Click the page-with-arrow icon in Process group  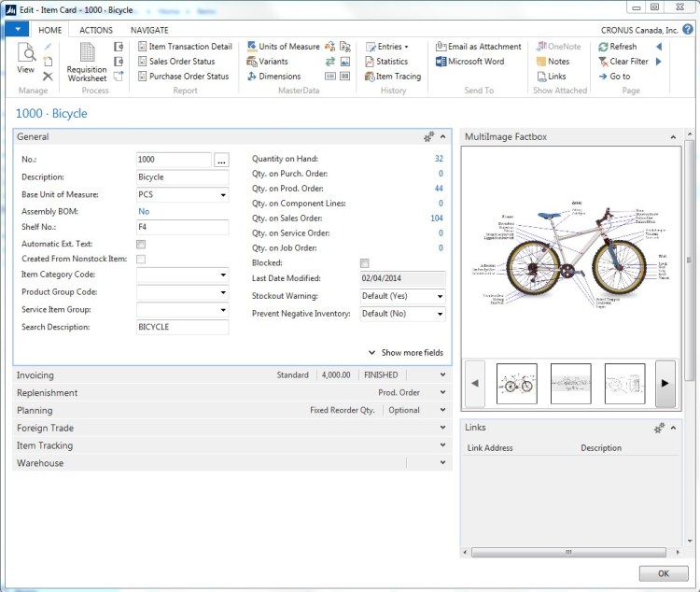click(119, 77)
